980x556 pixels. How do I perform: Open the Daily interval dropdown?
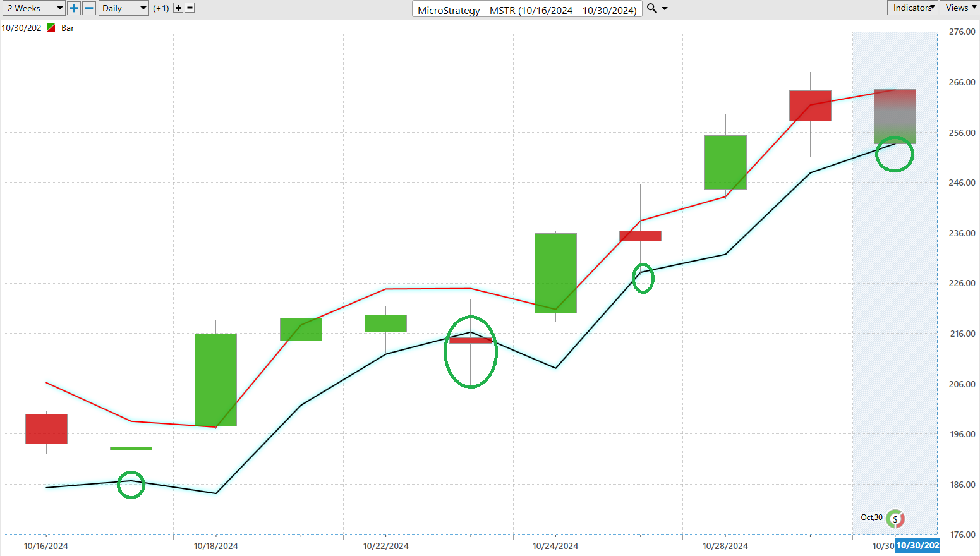click(123, 8)
